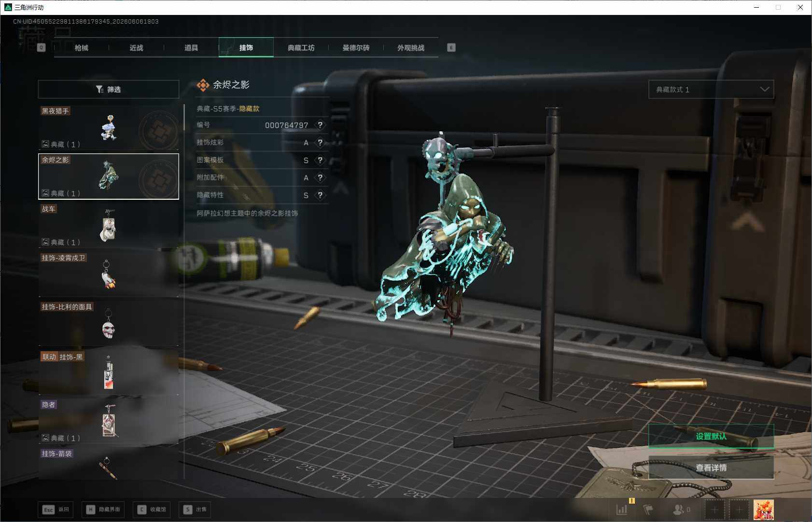
Task: Open the statistics bar-chart icon
Action: coord(622,509)
